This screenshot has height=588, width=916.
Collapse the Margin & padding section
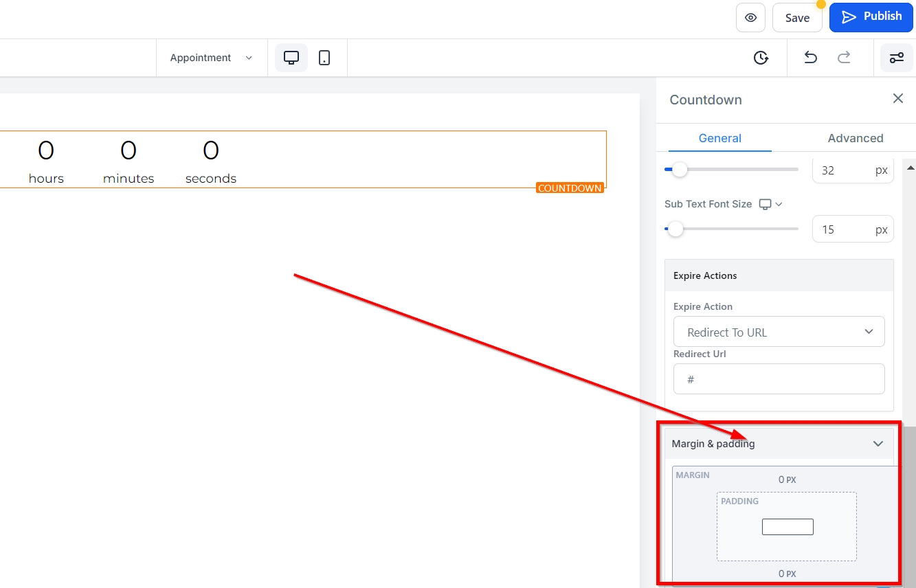pos(878,444)
